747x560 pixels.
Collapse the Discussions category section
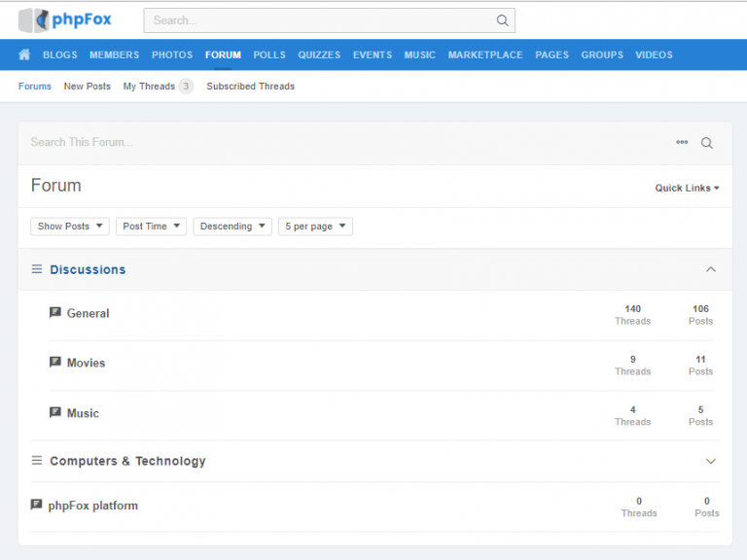click(x=710, y=269)
